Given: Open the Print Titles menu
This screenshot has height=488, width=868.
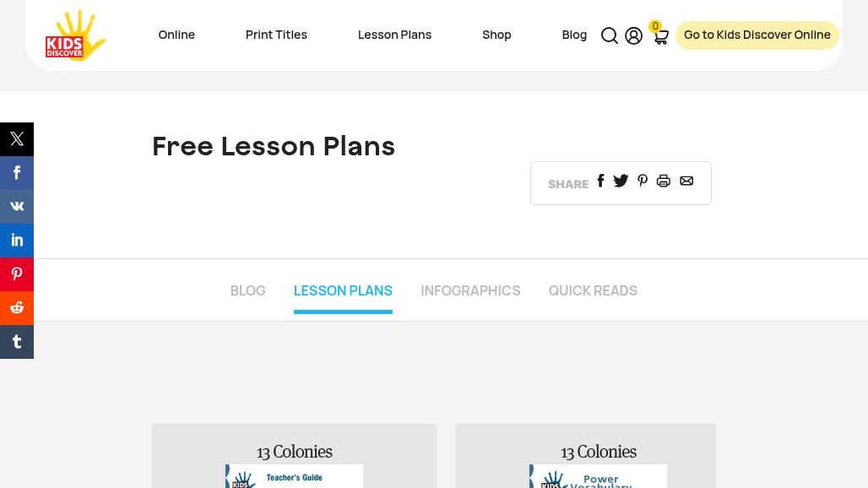Looking at the screenshot, I should click(276, 35).
